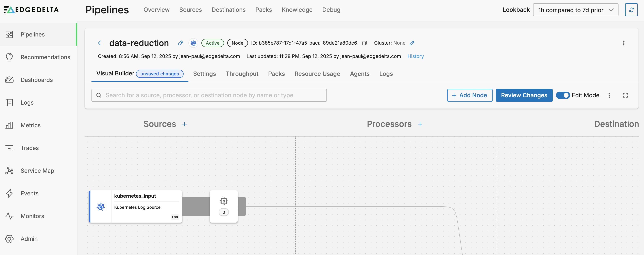Go back using the left chevron arrow
The height and width of the screenshot is (255, 644).
click(100, 43)
